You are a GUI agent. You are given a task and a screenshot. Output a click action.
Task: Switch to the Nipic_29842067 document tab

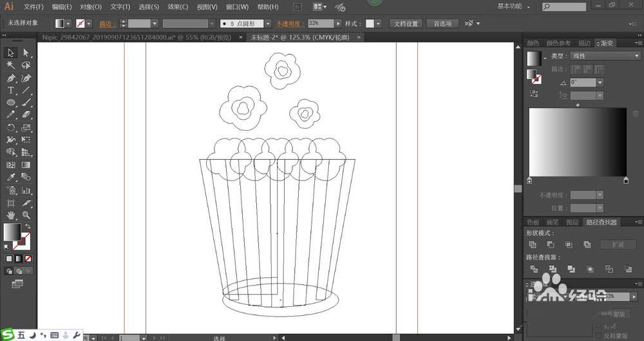[x=137, y=37]
